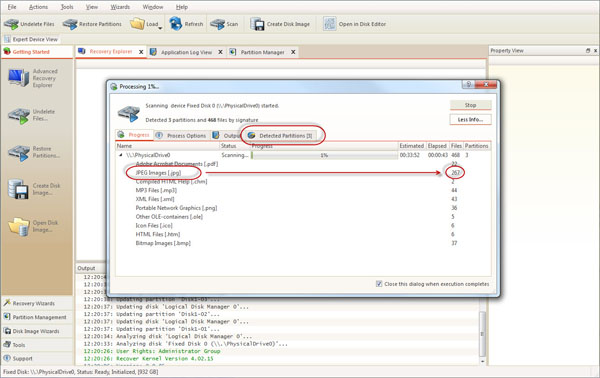Select Portable Network Graphics [.png] row

click(302, 208)
